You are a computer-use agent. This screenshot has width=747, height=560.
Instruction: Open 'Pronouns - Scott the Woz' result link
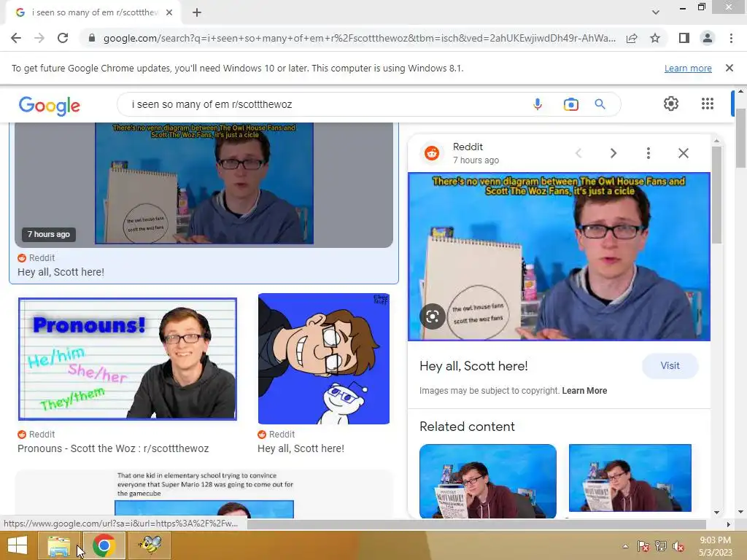click(x=113, y=448)
